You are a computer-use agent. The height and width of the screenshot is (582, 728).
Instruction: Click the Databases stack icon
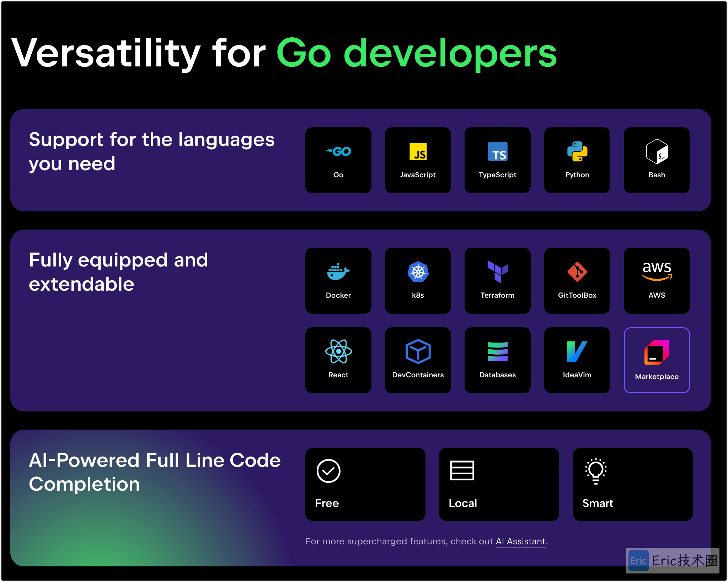(498, 351)
